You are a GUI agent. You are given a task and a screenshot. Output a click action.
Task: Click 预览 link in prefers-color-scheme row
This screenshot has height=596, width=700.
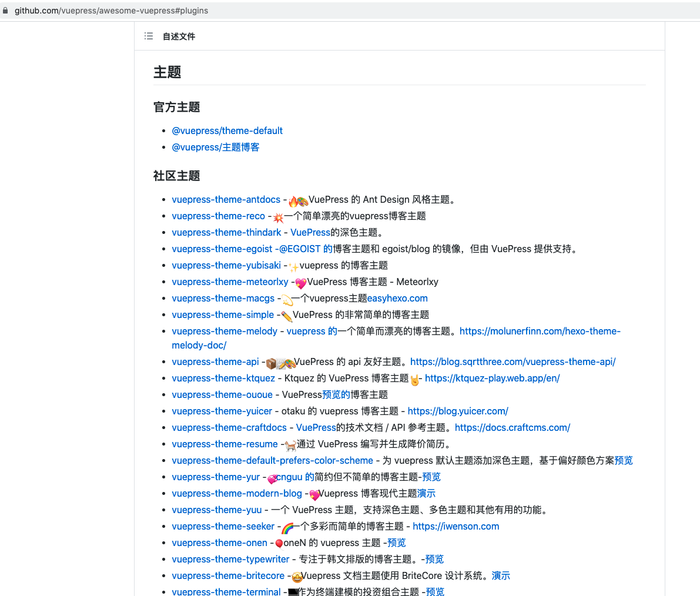click(x=624, y=461)
